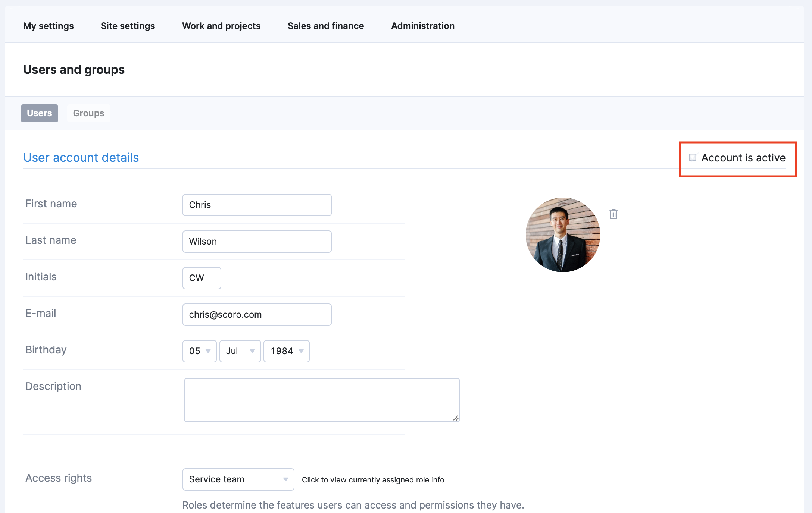Click the Last name field containing Wilson

point(257,241)
